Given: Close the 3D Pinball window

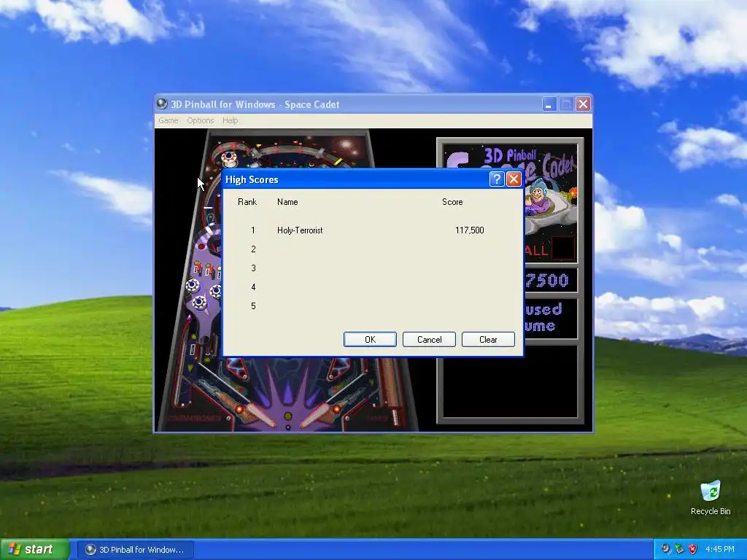Looking at the screenshot, I should pos(583,104).
